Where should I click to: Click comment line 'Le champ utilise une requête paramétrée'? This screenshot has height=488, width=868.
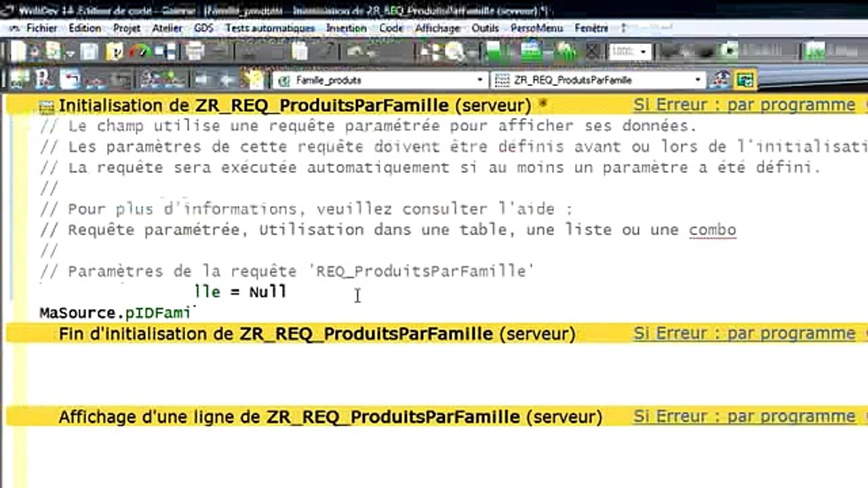point(369,126)
